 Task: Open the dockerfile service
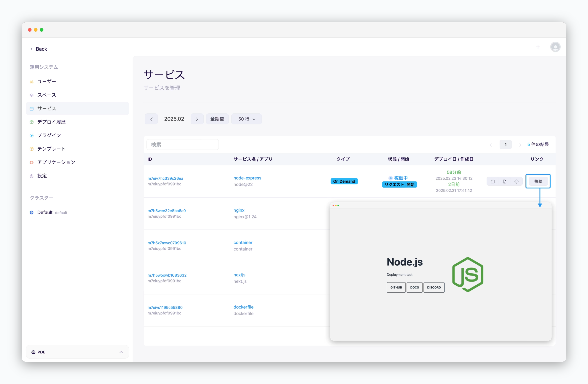click(x=243, y=307)
